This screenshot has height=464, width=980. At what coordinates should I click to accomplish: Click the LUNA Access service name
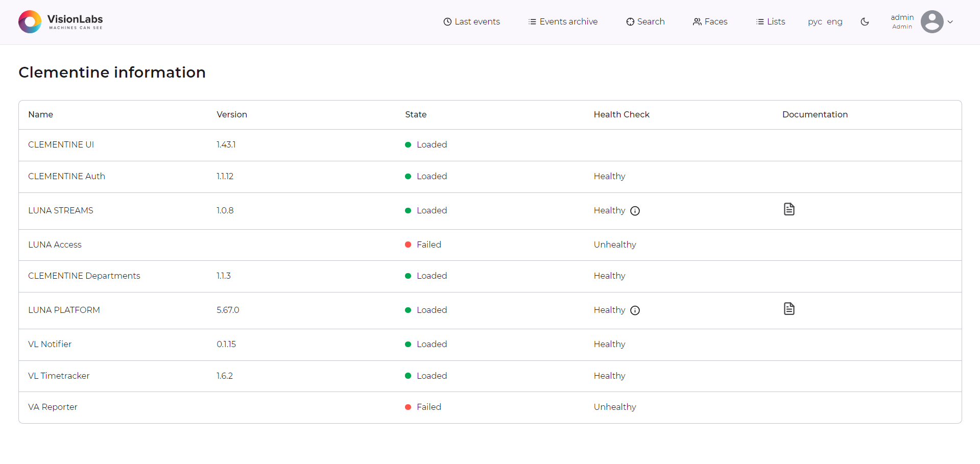click(x=55, y=245)
